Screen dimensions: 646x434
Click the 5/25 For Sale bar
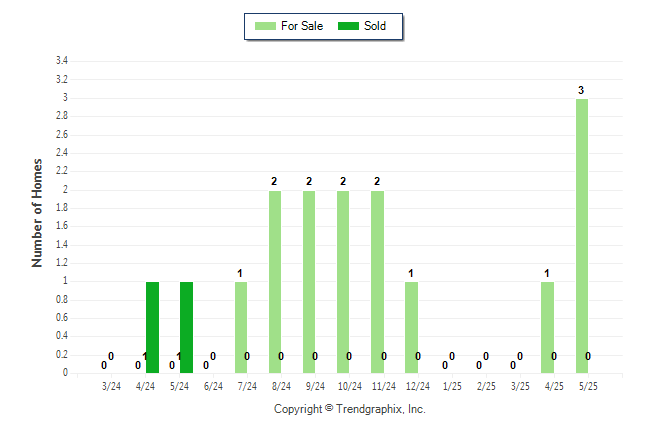point(582,236)
